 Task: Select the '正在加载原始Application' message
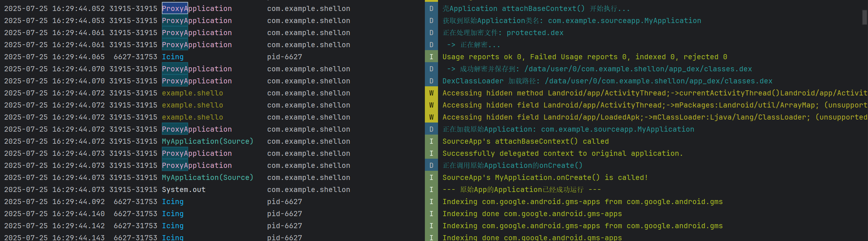(568, 129)
